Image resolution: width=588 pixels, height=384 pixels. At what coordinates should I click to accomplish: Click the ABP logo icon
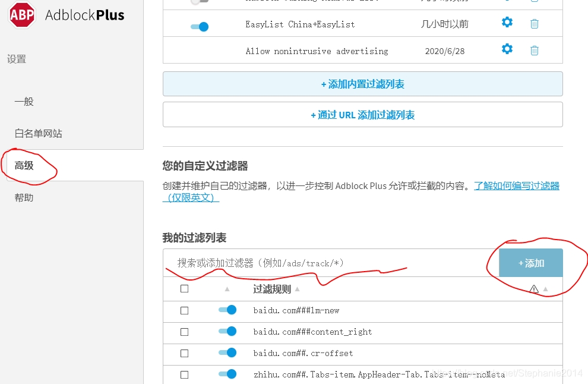(22, 15)
